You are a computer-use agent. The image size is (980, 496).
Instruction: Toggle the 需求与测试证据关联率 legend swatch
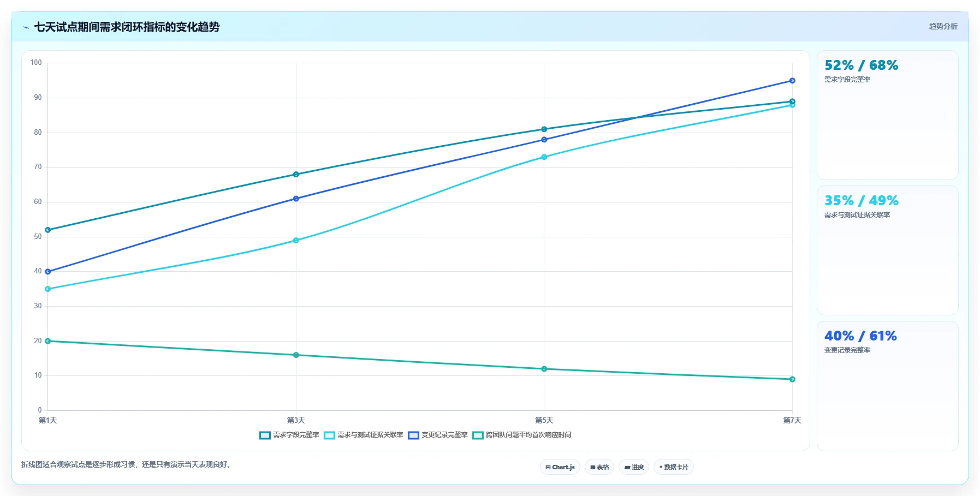point(329,435)
